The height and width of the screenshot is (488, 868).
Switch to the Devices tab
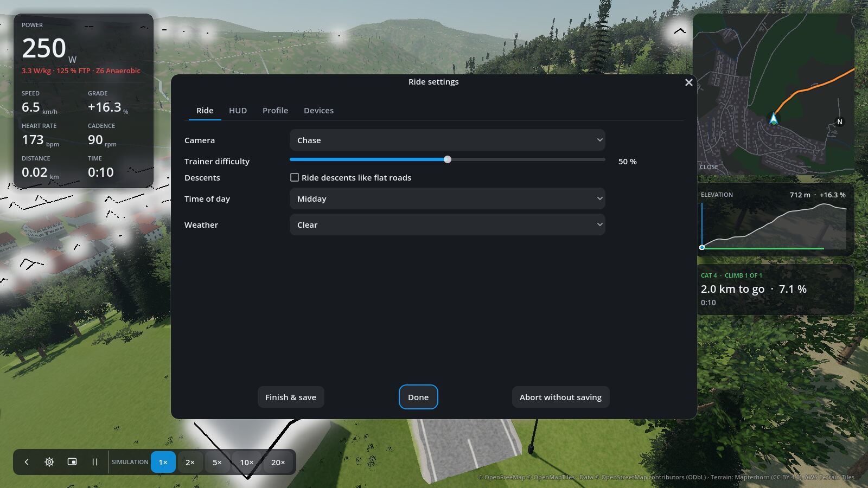pyautogui.click(x=318, y=110)
